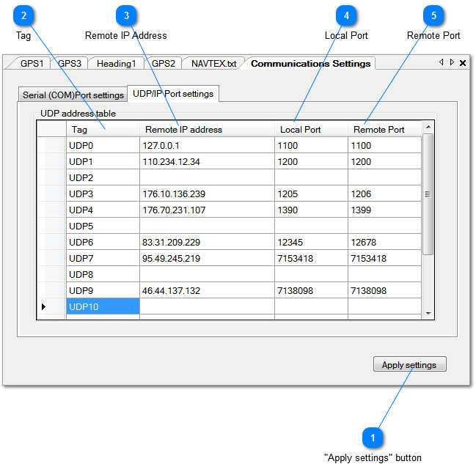Screen dimensions: 476x475
Task: Select the 1399 remote port cell
Action: tap(384, 210)
